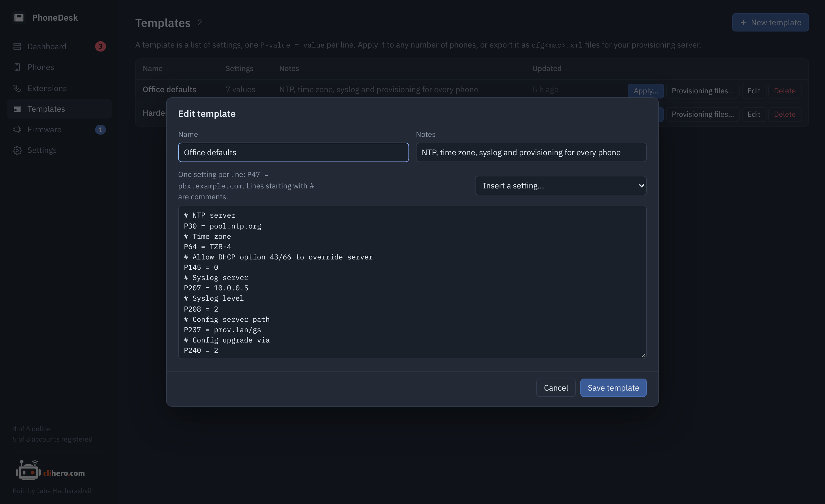Select Templates in the sidebar
The width and height of the screenshot is (825, 504).
pyautogui.click(x=59, y=109)
